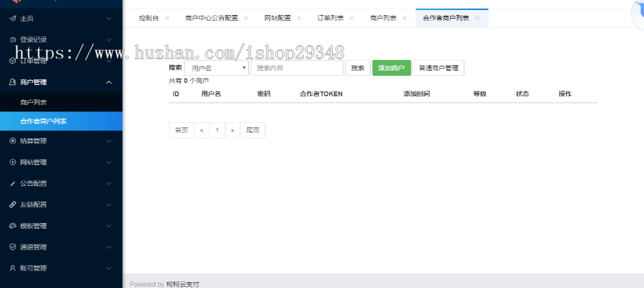Expand the 登录记录 menu chevron
The width and height of the screenshot is (644, 288).
pos(109,40)
